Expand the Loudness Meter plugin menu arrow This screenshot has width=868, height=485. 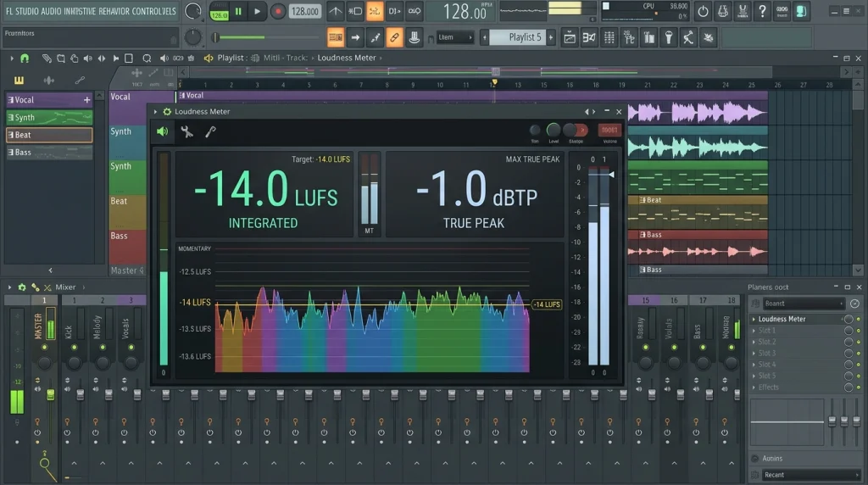point(156,111)
